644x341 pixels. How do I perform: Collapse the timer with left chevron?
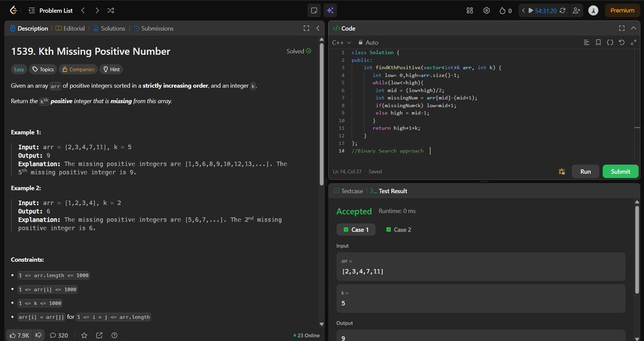(x=523, y=10)
